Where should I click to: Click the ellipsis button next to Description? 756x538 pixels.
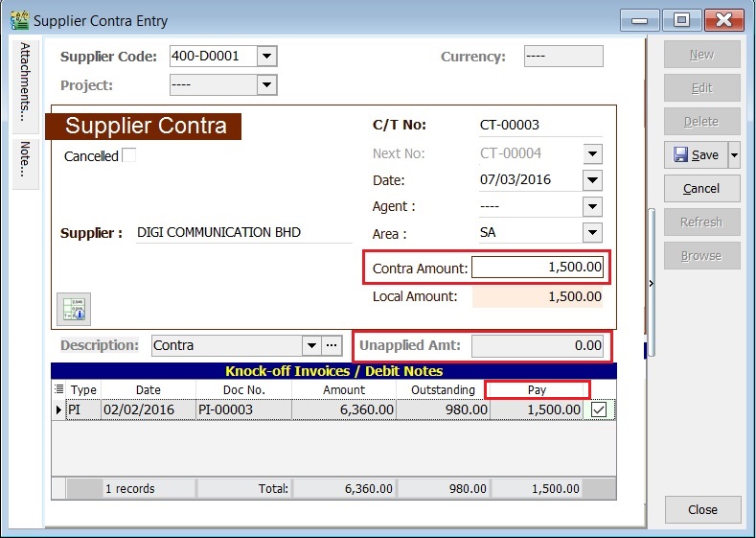pos(332,345)
